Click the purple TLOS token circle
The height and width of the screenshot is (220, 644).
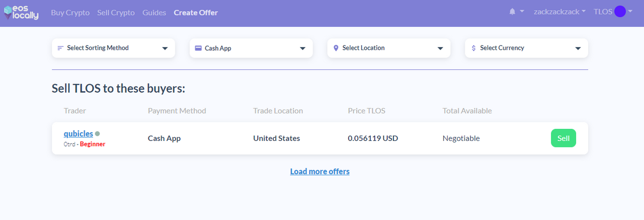tap(620, 12)
